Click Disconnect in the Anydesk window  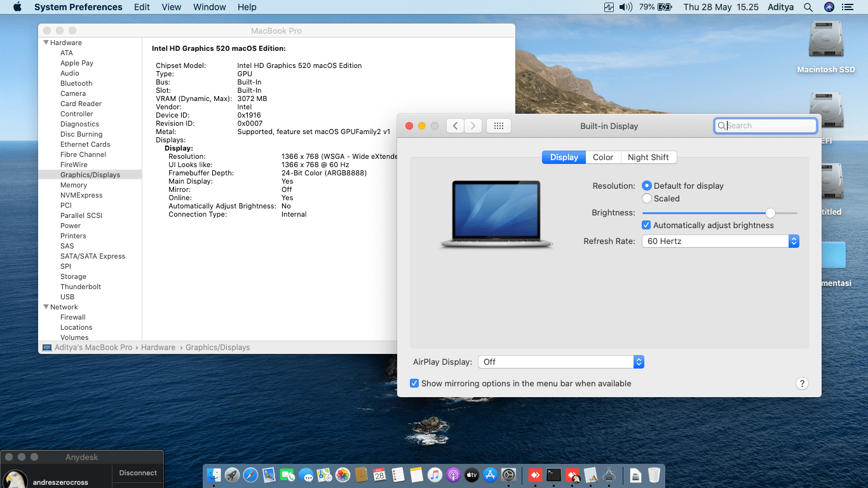[x=138, y=473]
